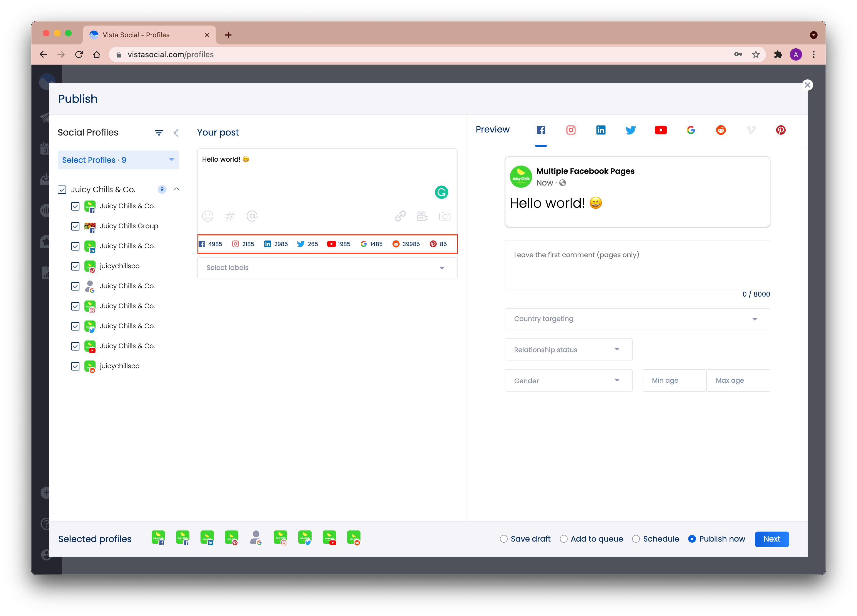The height and width of the screenshot is (616, 857).
Task: Click the first comment text field
Action: 637,265
